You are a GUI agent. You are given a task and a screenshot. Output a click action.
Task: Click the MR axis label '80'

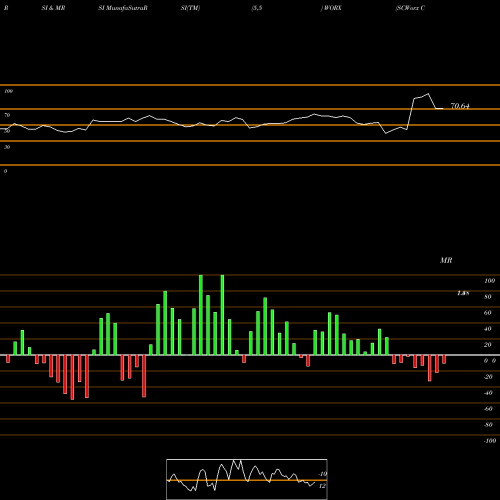(x=488, y=297)
